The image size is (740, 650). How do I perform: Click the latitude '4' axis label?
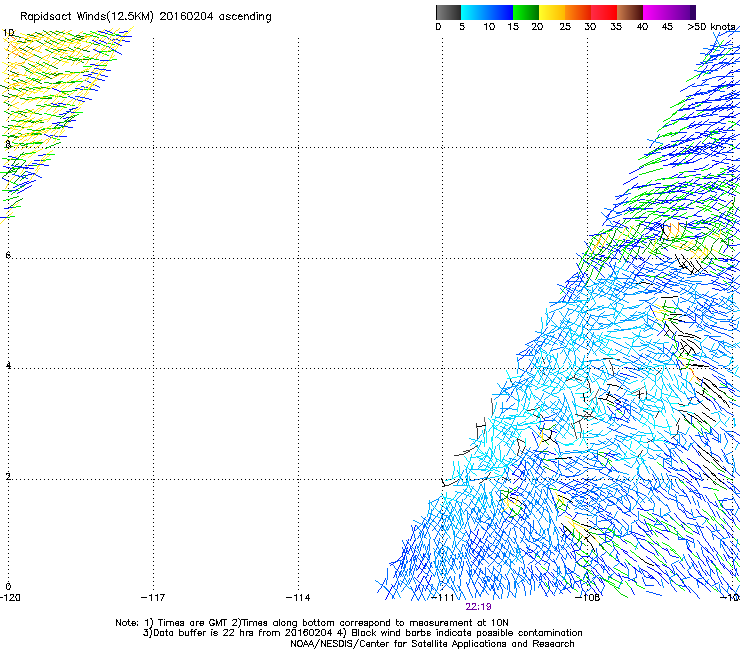pos(8,365)
